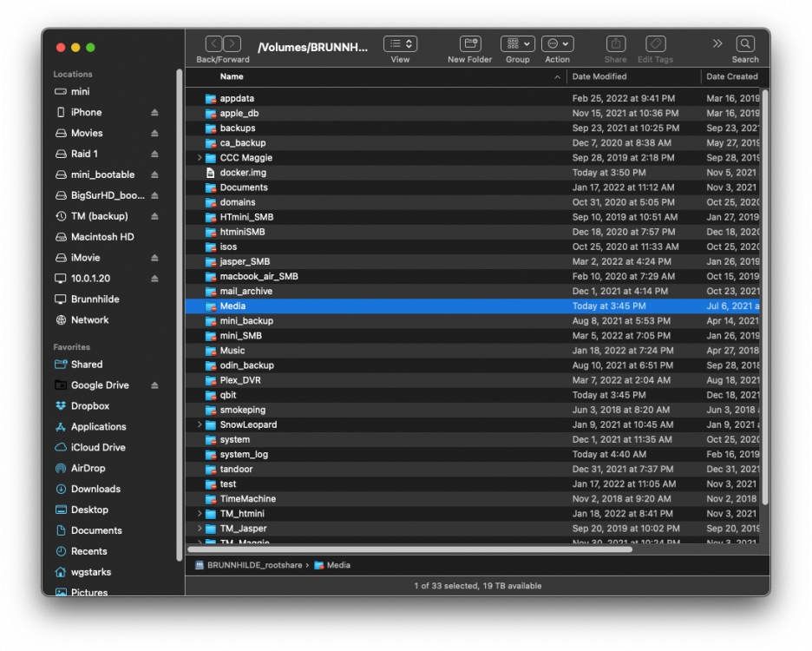Click the horizontal scrollbar in file list
The height and width of the screenshot is (651, 812).
(409, 549)
